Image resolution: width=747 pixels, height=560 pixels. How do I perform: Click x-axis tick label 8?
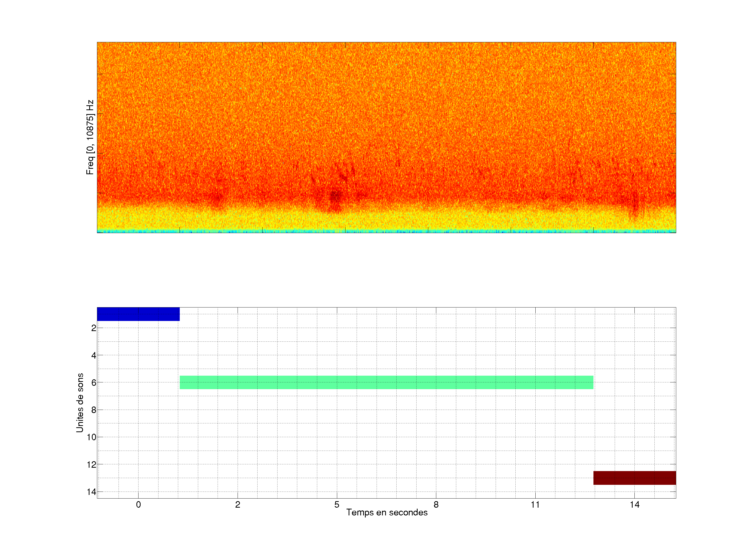tap(436, 505)
